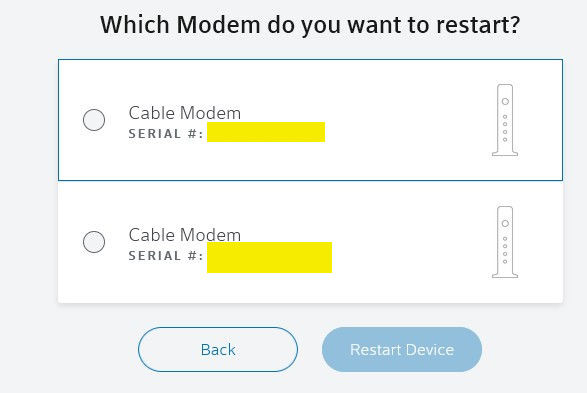Click the modem tower icon in the bottom card
This screenshot has height=393, width=587.
pyautogui.click(x=505, y=242)
